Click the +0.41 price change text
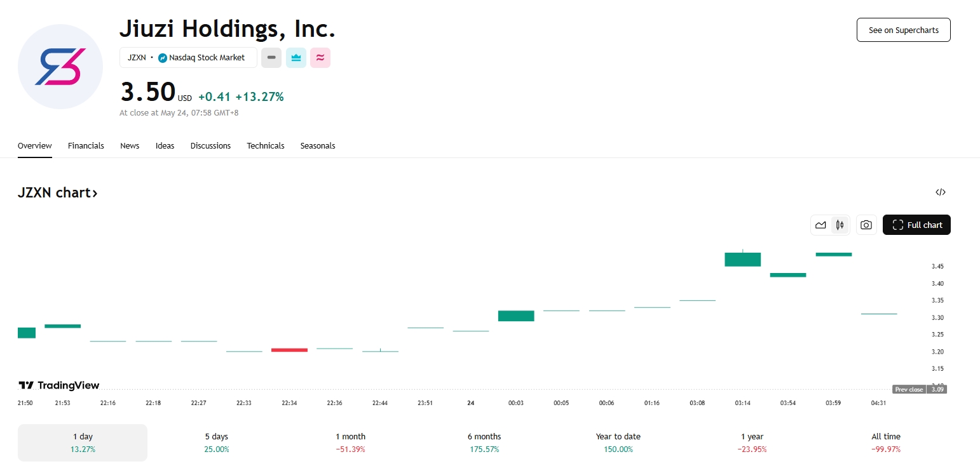 point(214,97)
